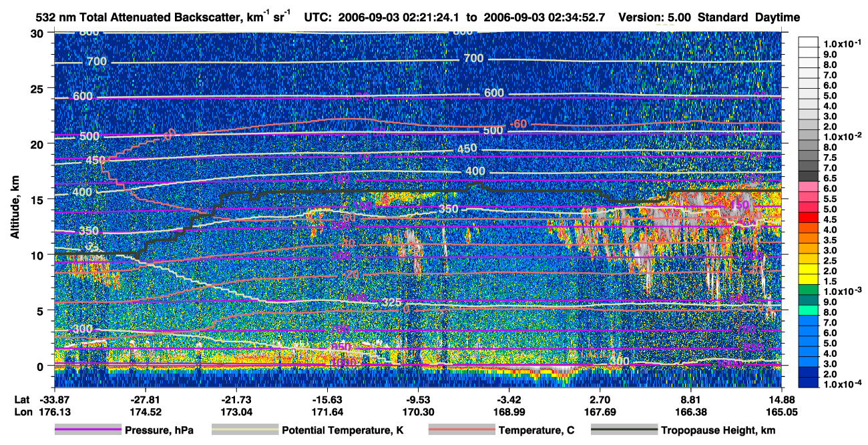
Task: Click the latitude value -15.63
Action: click(327, 400)
